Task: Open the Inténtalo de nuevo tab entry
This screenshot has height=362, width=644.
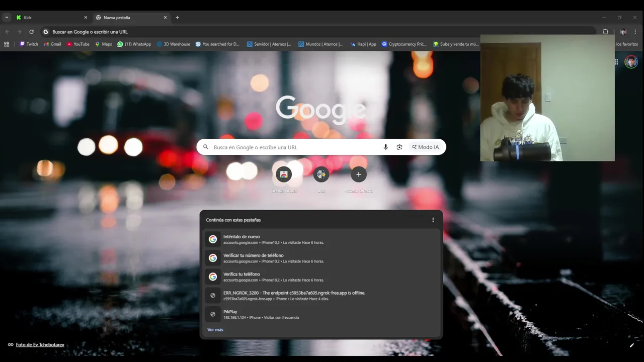Action: click(x=322, y=239)
